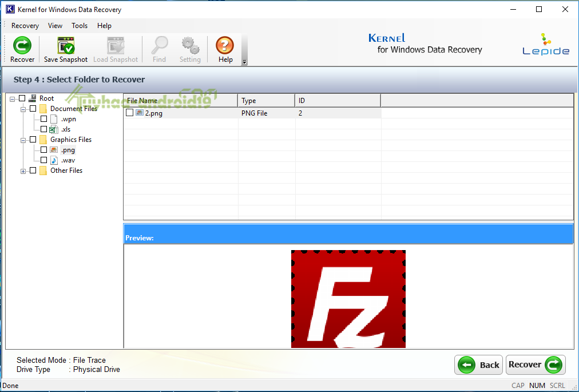Select the .wpn tree item label

[68, 119]
